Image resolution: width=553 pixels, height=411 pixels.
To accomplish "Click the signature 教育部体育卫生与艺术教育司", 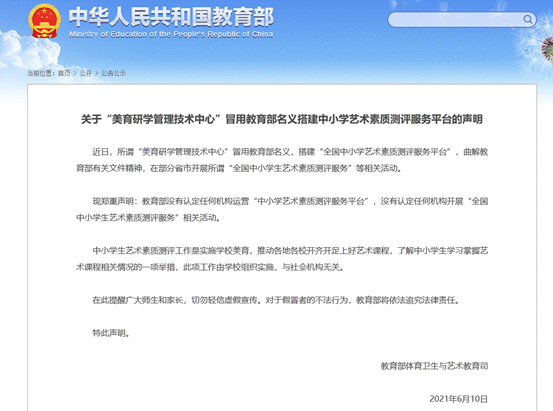I will [434, 366].
